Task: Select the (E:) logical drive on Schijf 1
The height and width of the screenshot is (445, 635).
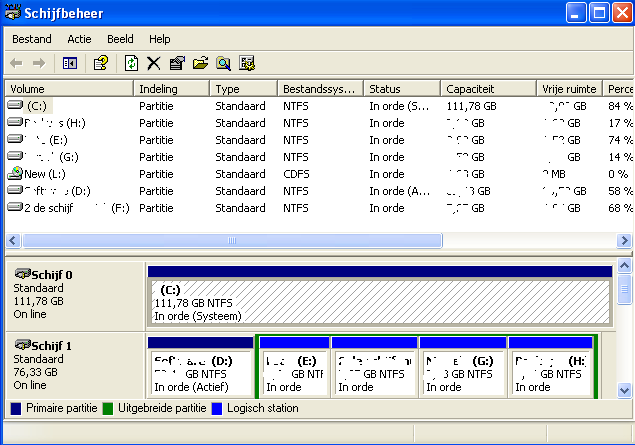Action: pos(294,367)
